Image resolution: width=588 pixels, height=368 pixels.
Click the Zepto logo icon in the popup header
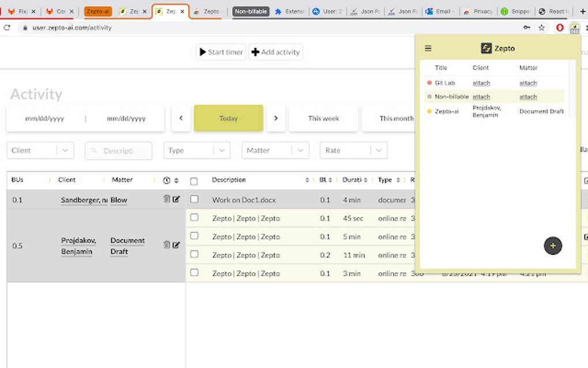click(x=485, y=48)
